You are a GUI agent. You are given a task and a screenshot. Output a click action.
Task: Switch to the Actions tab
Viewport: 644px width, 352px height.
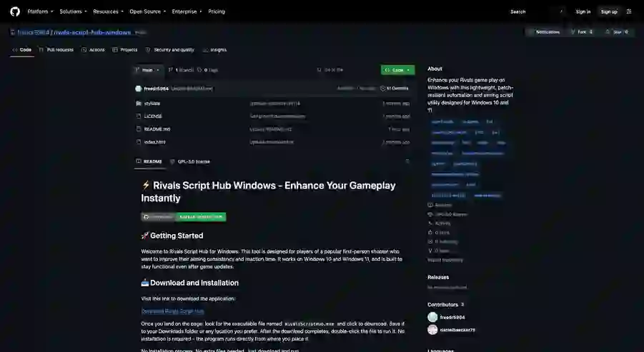93,50
